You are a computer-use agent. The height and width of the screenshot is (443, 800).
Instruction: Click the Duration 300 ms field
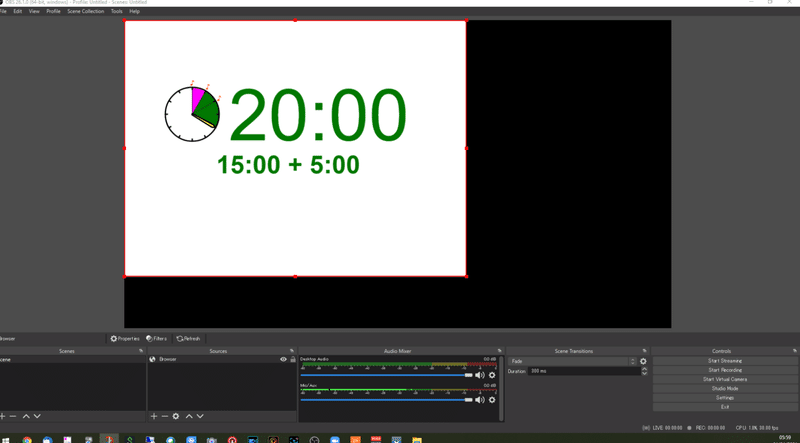point(585,371)
